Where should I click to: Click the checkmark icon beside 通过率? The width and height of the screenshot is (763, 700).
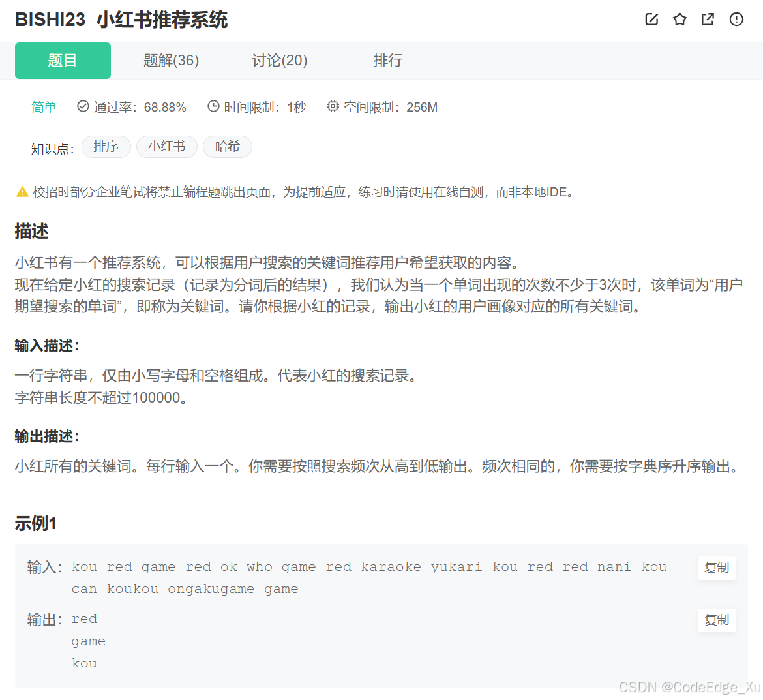[83, 106]
